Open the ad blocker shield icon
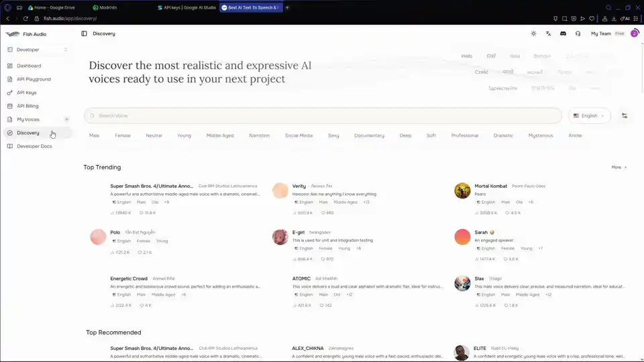Viewport: 644px width, 362px height. pos(574,19)
